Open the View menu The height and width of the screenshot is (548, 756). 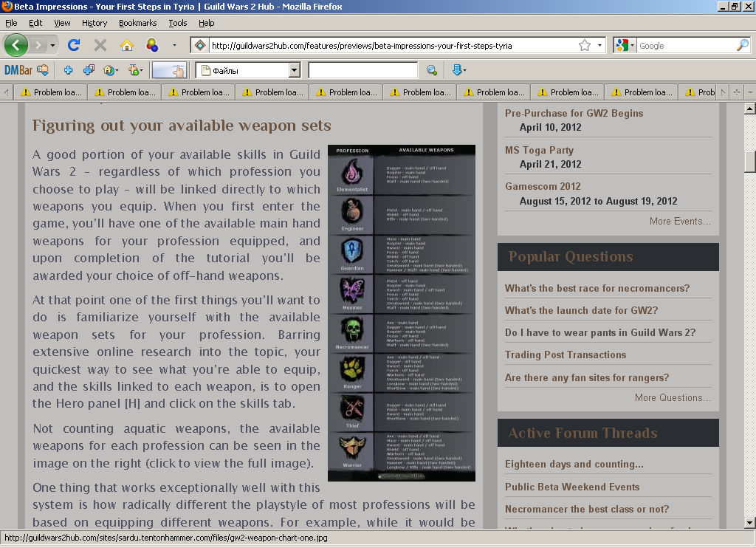point(62,23)
